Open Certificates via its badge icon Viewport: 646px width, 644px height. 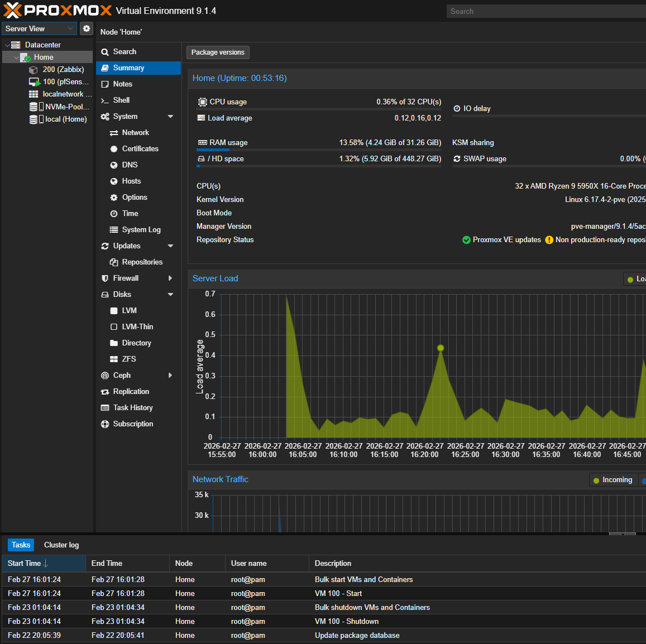(114, 149)
